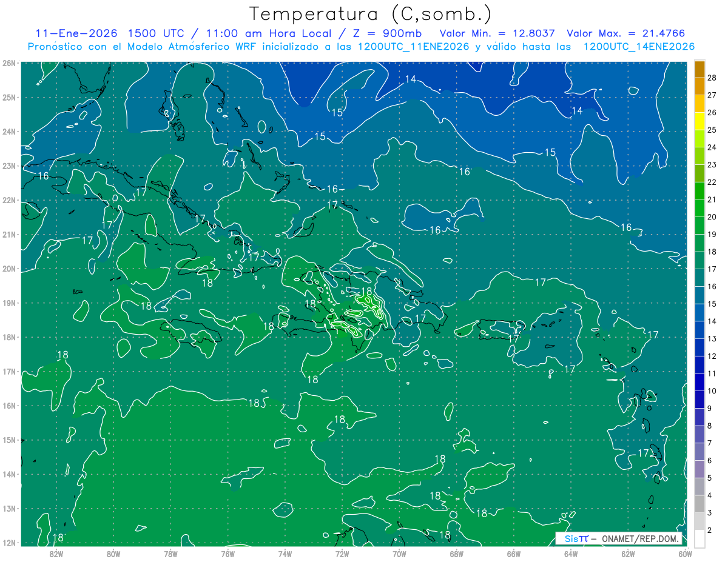Click the '24N' latitude axis label
728x562 pixels.
9,132
